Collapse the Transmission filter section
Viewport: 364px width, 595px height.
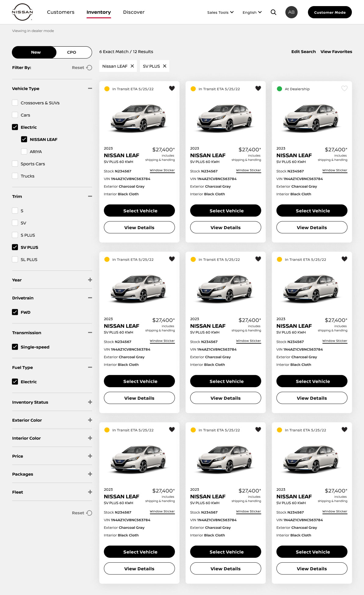click(x=90, y=333)
